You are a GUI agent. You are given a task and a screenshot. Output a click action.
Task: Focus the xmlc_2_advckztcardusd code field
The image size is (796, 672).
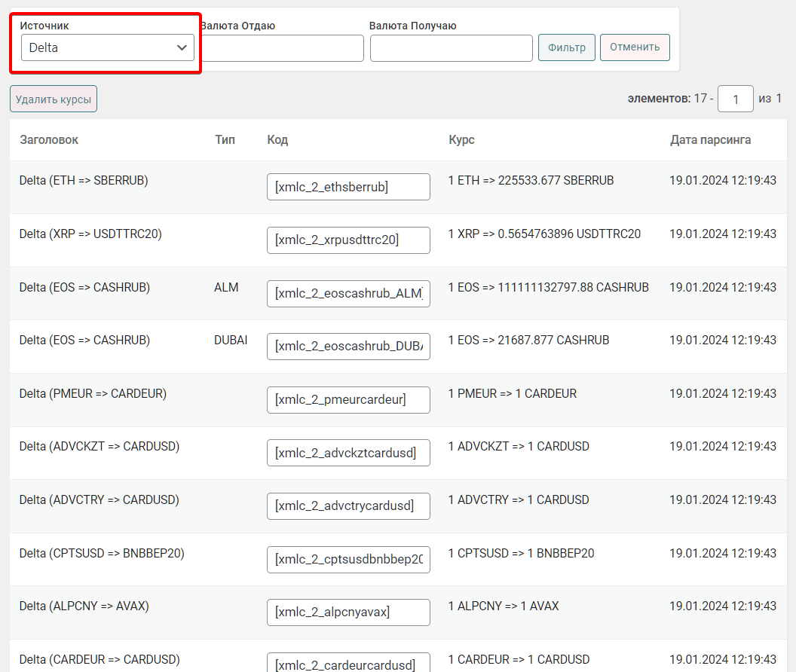click(348, 453)
